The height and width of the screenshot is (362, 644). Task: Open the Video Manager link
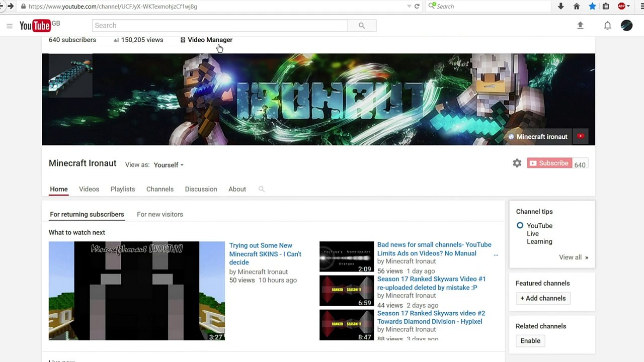pyautogui.click(x=210, y=40)
